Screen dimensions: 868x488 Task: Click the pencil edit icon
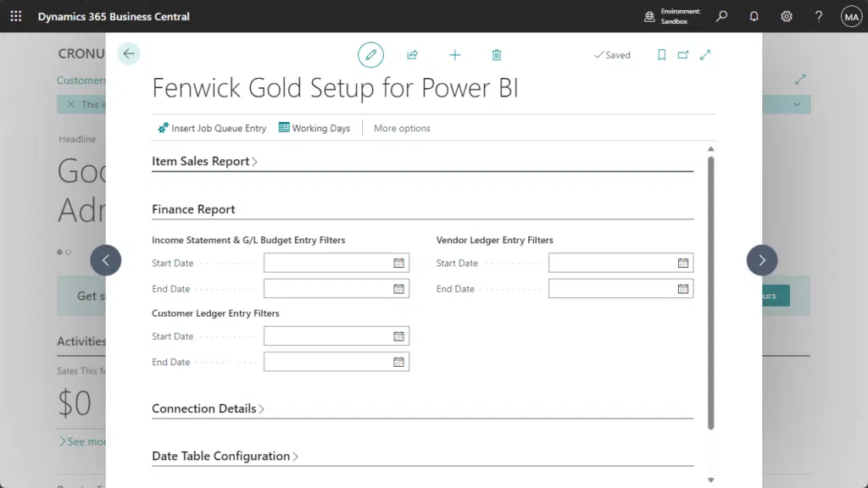(x=370, y=55)
